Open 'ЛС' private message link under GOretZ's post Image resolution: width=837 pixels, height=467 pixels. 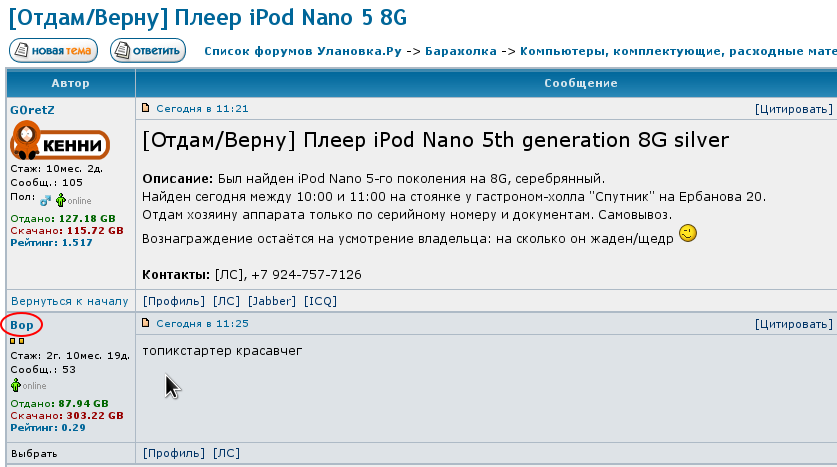click(226, 301)
